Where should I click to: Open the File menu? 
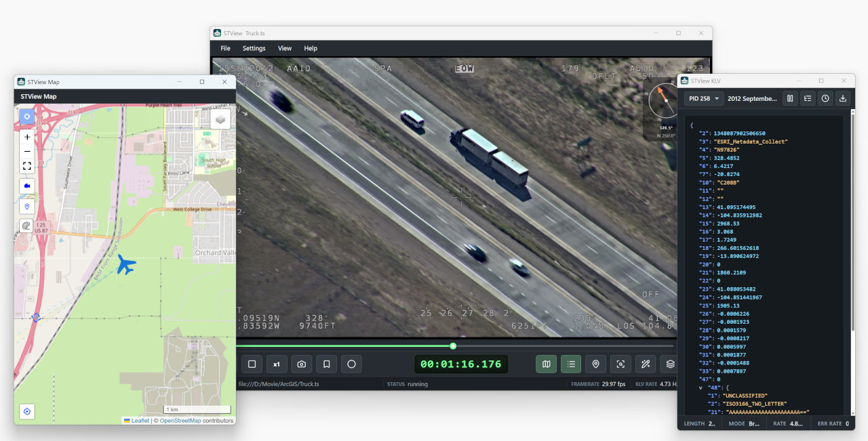[225, 48]
